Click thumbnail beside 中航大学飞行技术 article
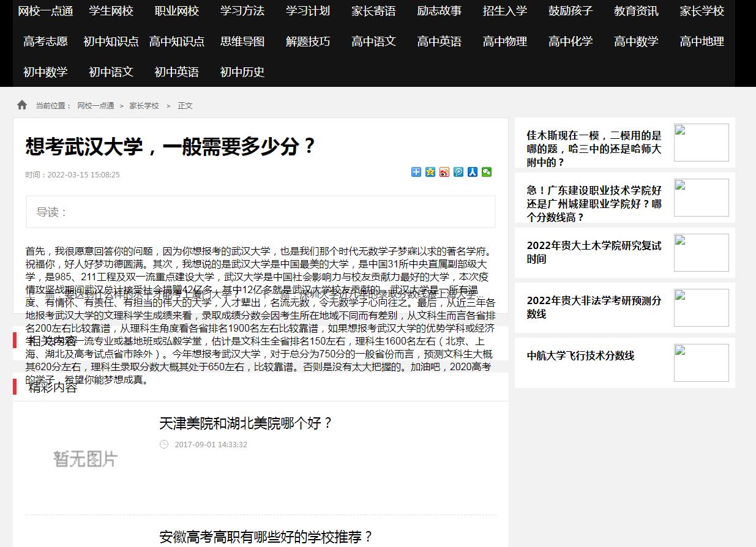This screenshot has width=756, height=547. pos(702,363)
